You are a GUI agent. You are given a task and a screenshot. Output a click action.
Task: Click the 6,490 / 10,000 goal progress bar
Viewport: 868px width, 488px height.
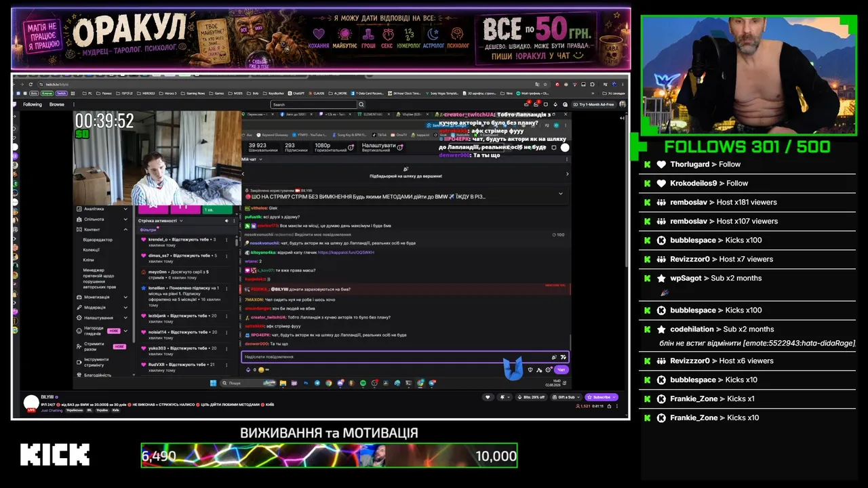point(329,455)
